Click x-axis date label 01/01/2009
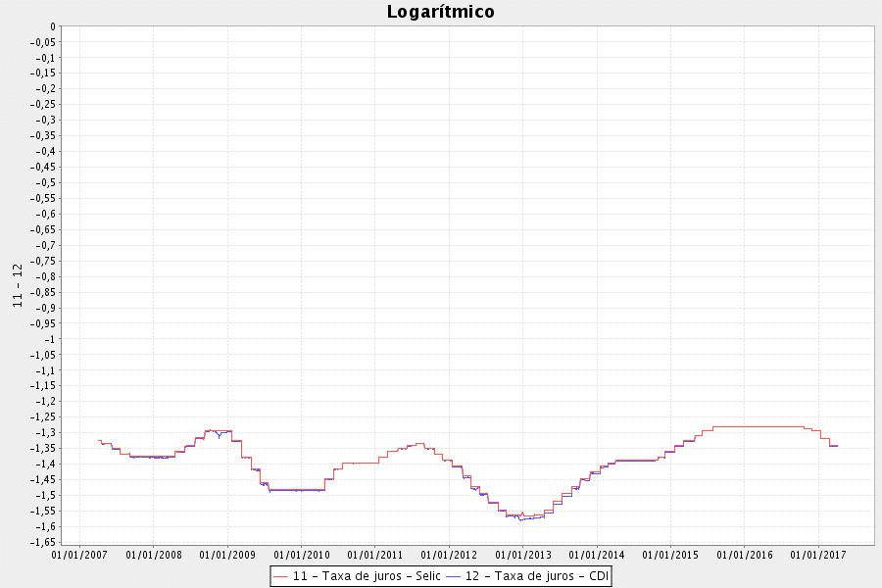 click(x=227, y=555)
